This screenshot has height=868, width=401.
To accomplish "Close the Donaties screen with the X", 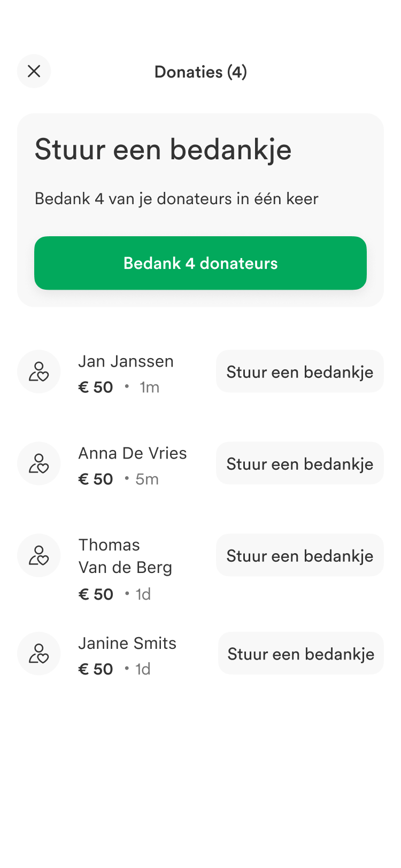I will tap(34, 71).
